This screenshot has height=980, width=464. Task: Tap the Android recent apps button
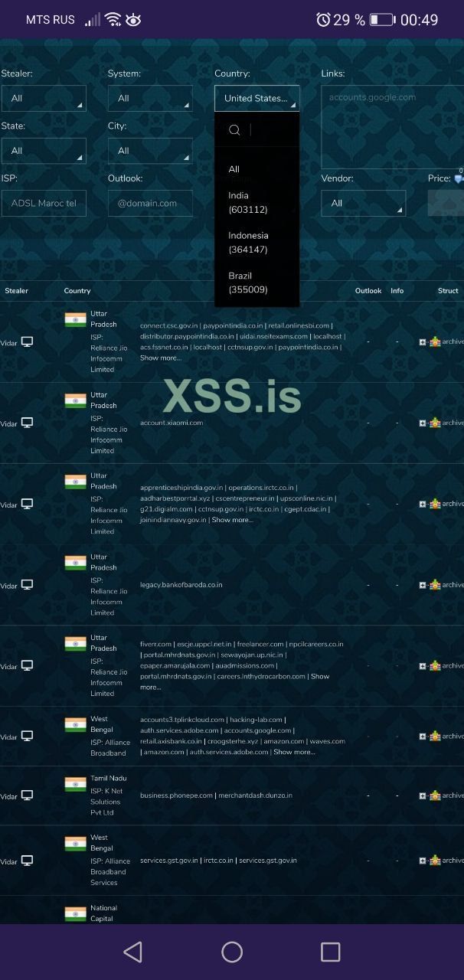pyautogui.click(x=331, y=952)
